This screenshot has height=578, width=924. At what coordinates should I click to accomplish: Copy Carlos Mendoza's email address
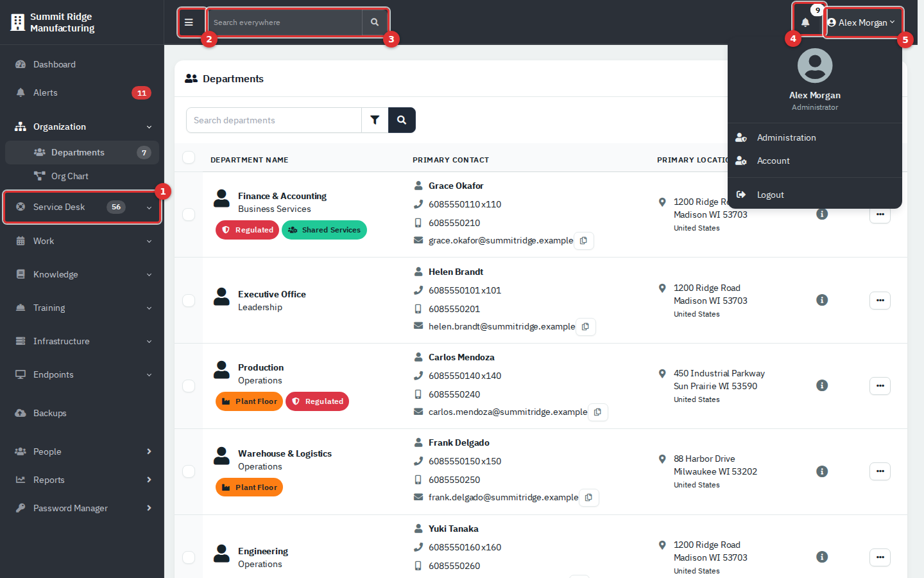(598, 412)
